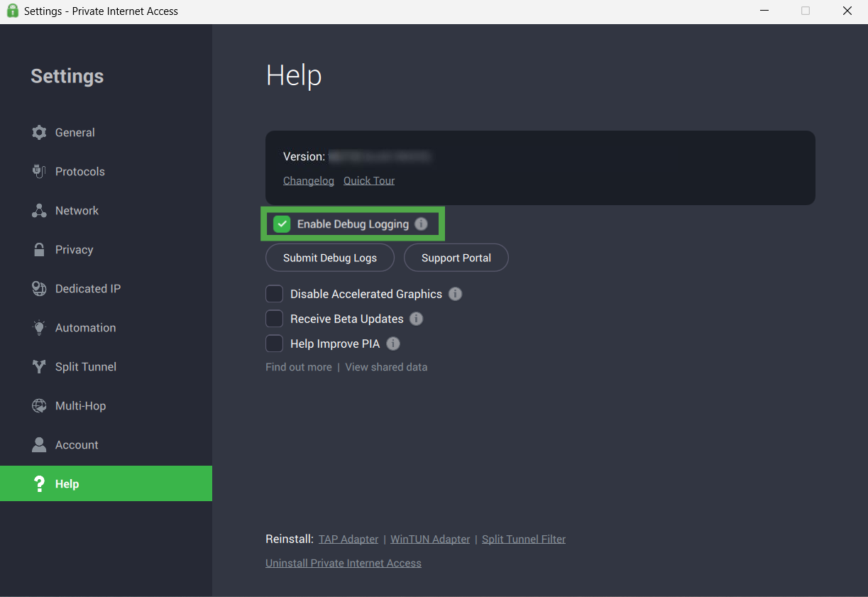Click the PIA padlock logo in the title bar
The image size is (868, 597).
coord(12,11)
